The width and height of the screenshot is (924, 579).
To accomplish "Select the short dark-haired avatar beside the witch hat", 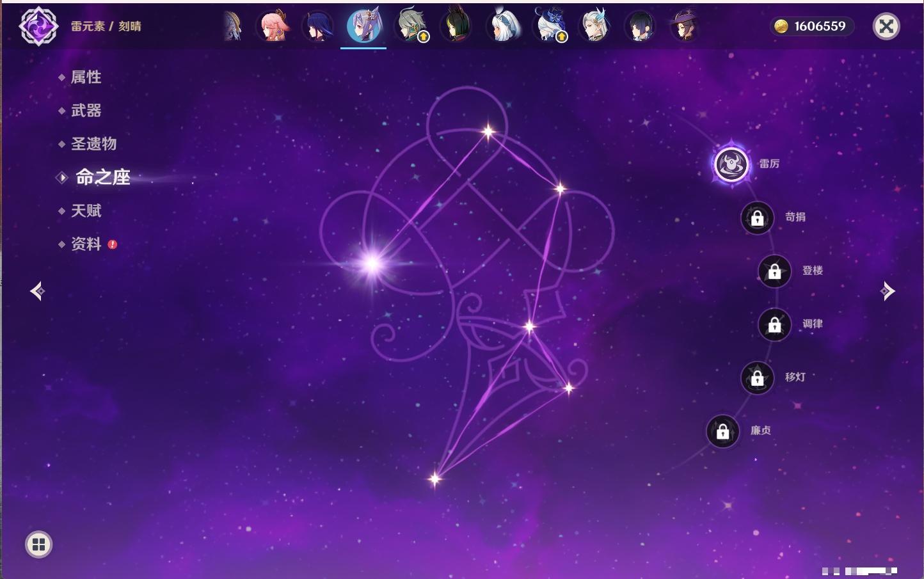I will (641, 26).
